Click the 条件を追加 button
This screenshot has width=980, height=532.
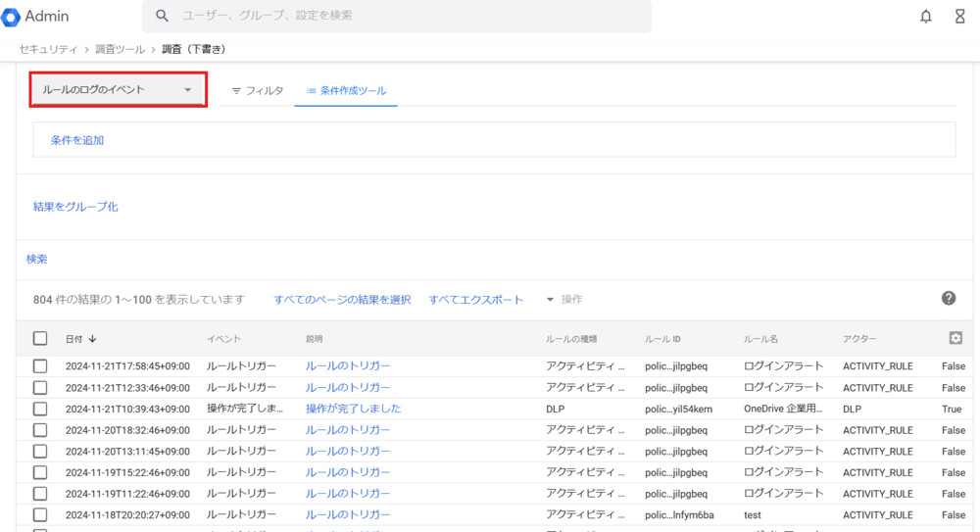point(77,140)
